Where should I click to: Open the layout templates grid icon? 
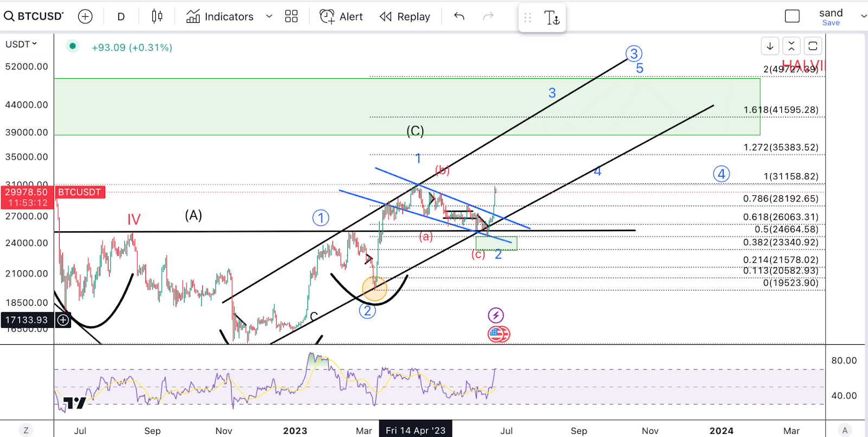pyautogui.click(x=291, y=16)
